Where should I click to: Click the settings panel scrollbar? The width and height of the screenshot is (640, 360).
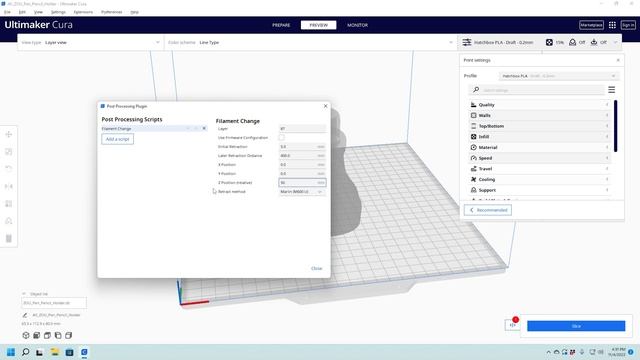point(616,126)
